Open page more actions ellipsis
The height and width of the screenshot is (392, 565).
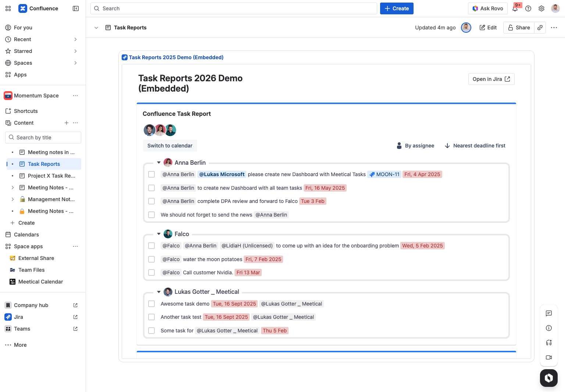coord(554,28)
